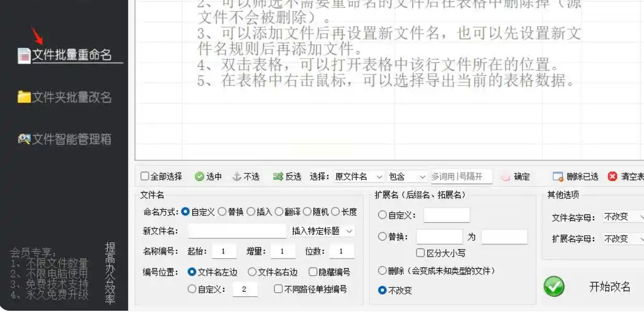Select the 自定义 numbering position radio button
Viewport: 644px width, 315px height.
[192, 289]
